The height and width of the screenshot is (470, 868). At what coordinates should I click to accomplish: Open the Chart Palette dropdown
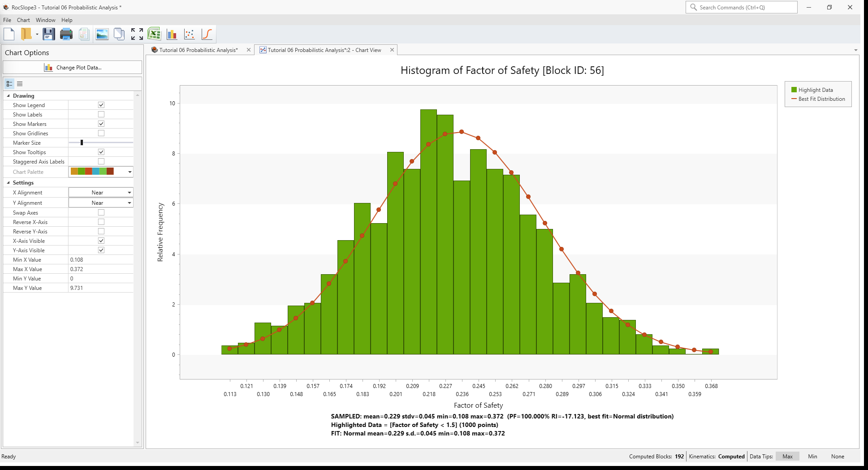[130, 172]
